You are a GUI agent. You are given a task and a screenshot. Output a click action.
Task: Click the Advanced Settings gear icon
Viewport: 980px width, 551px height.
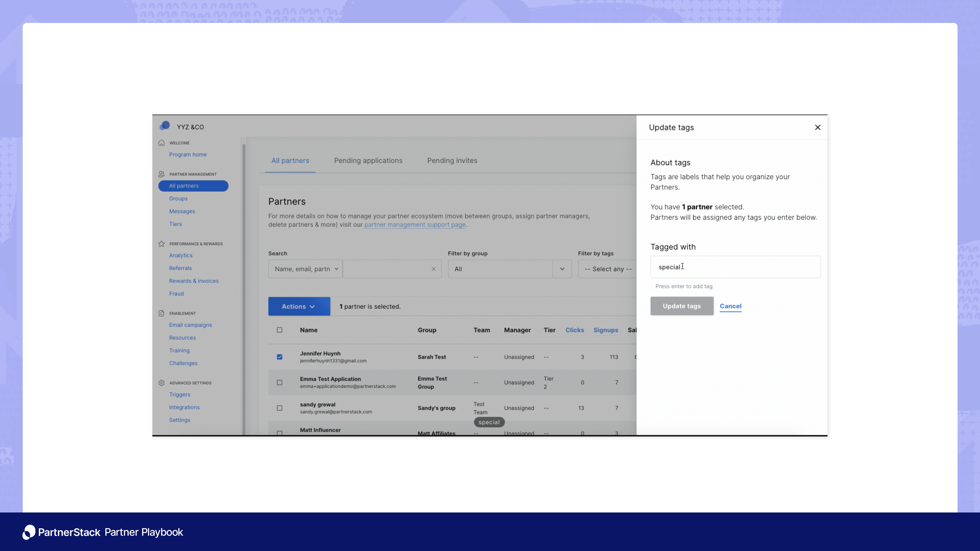click(x=161, y=383)
